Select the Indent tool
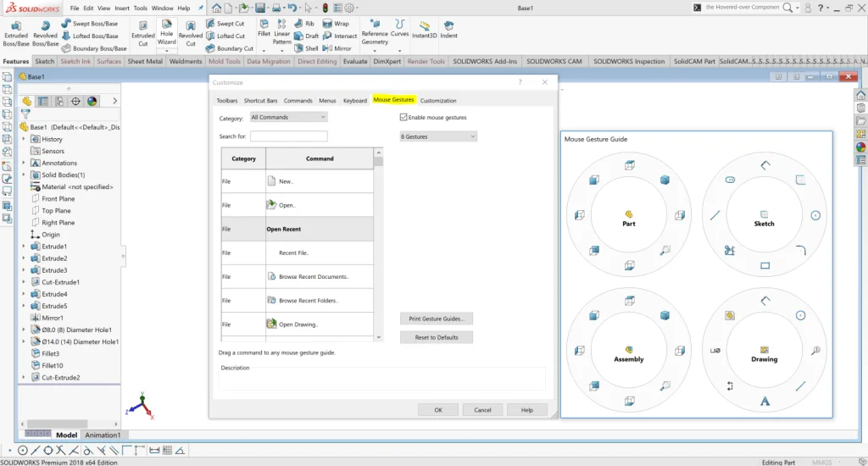 (449, 30)
